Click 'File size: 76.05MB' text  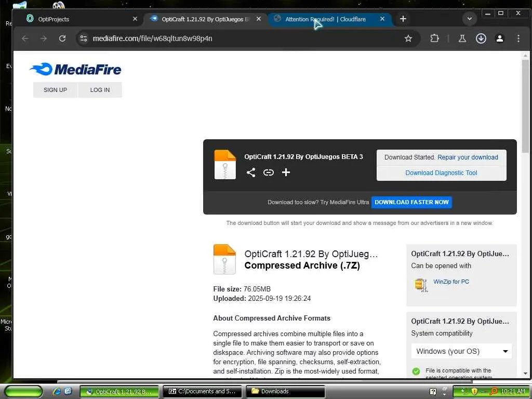tap(242, 289)
